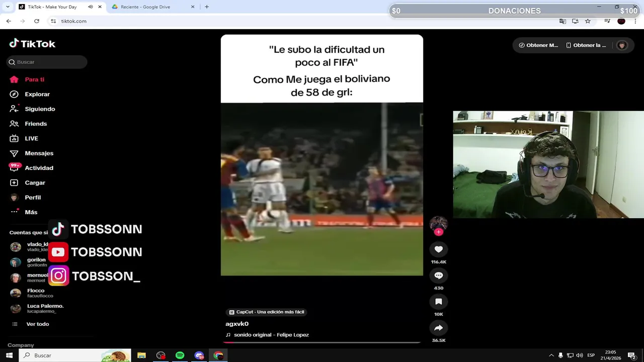The image size is (644, 362).
Task: Open Obtener M... TikTok coins button
Action: 538,45
